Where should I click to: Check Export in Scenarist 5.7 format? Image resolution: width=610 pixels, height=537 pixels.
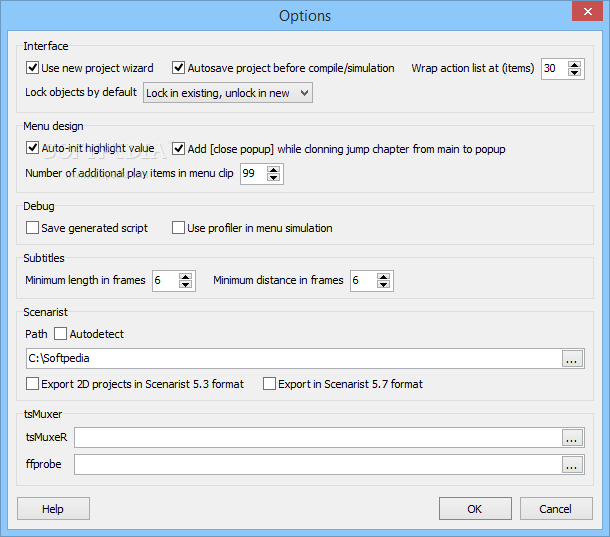click(x=269, y=384)
